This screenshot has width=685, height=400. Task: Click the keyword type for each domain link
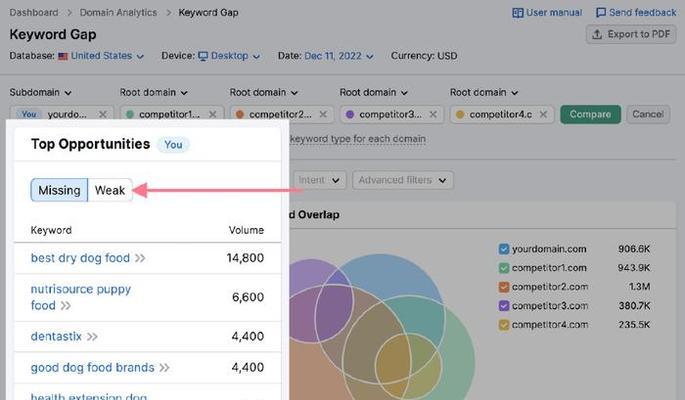coord(357,139)
